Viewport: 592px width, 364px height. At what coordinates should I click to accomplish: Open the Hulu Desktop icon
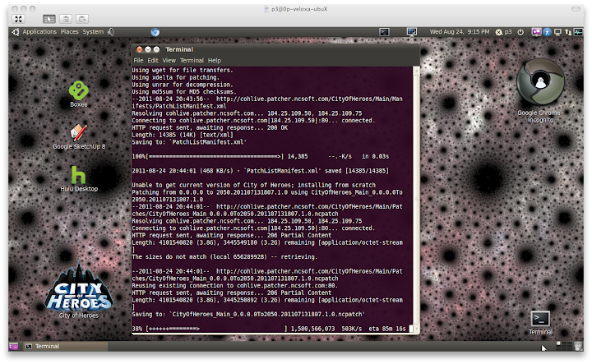click(79, 179)
